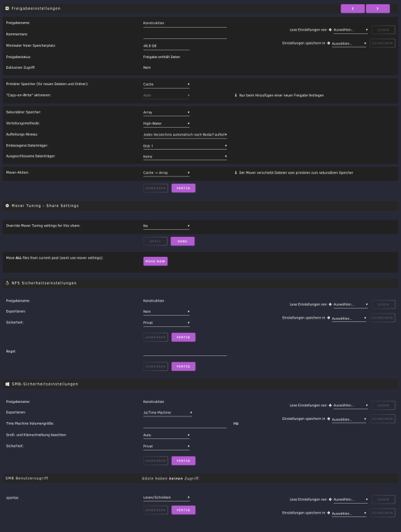Click the Gäste haben keinen Zugriff note
Viewport: 401px width, 532px height.
click(171, 478)
